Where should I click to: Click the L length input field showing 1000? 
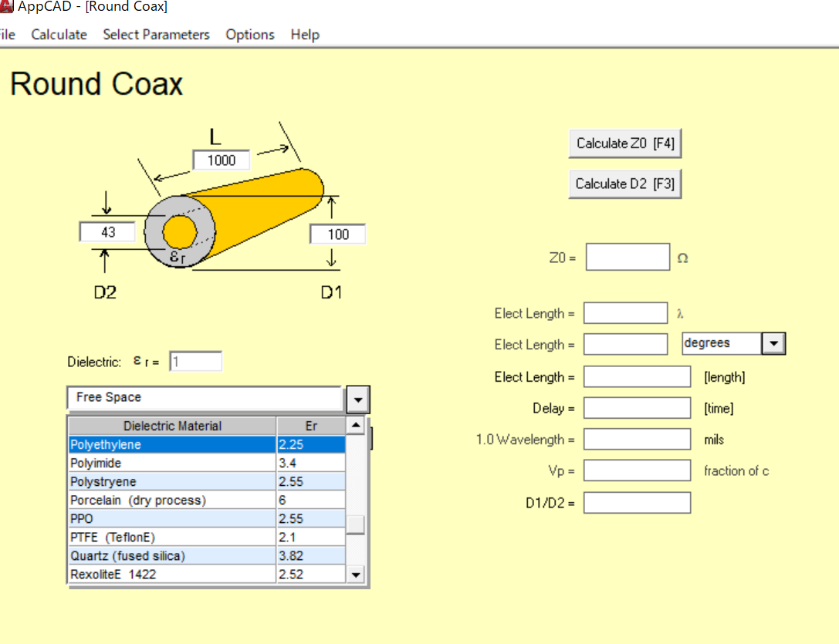(x=221, y=160)
